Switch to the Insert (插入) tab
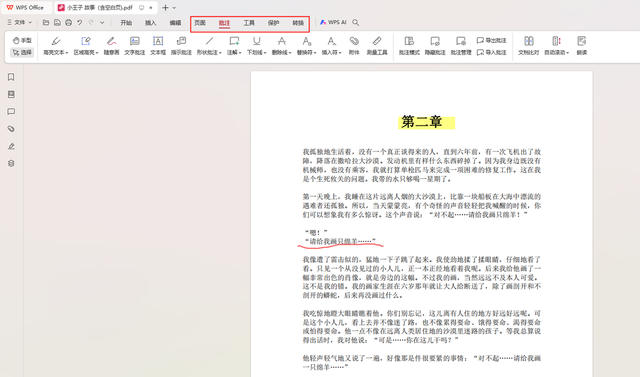 (151, 23)
